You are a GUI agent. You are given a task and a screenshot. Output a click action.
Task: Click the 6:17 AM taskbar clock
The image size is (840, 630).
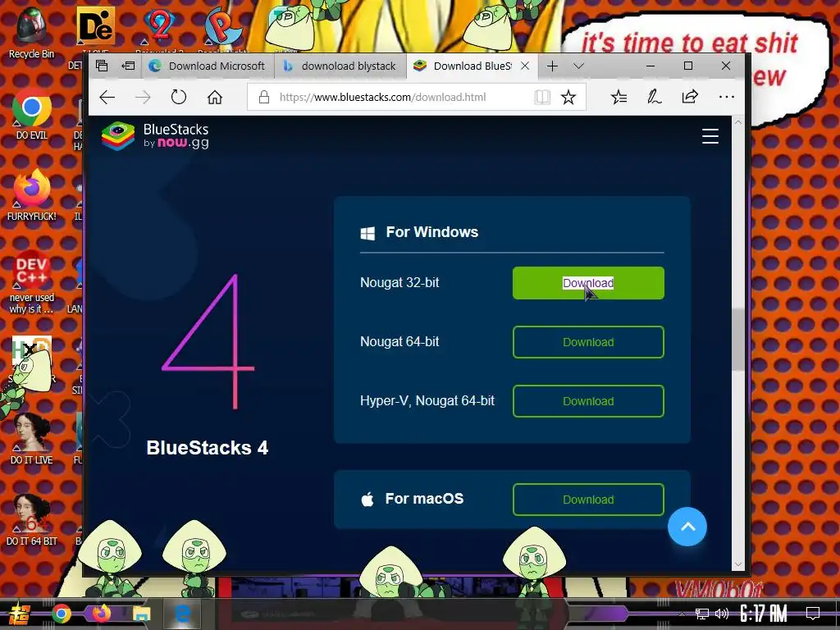(764, 614)
